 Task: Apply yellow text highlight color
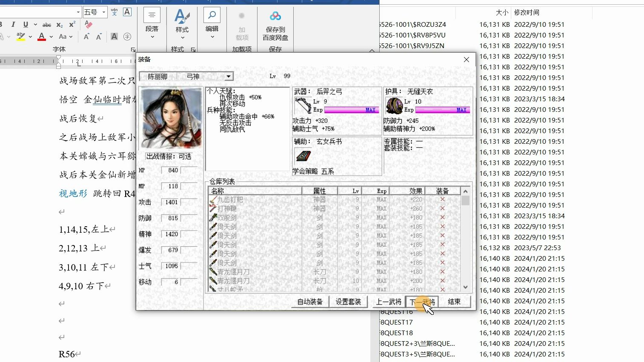coord(20,37)
